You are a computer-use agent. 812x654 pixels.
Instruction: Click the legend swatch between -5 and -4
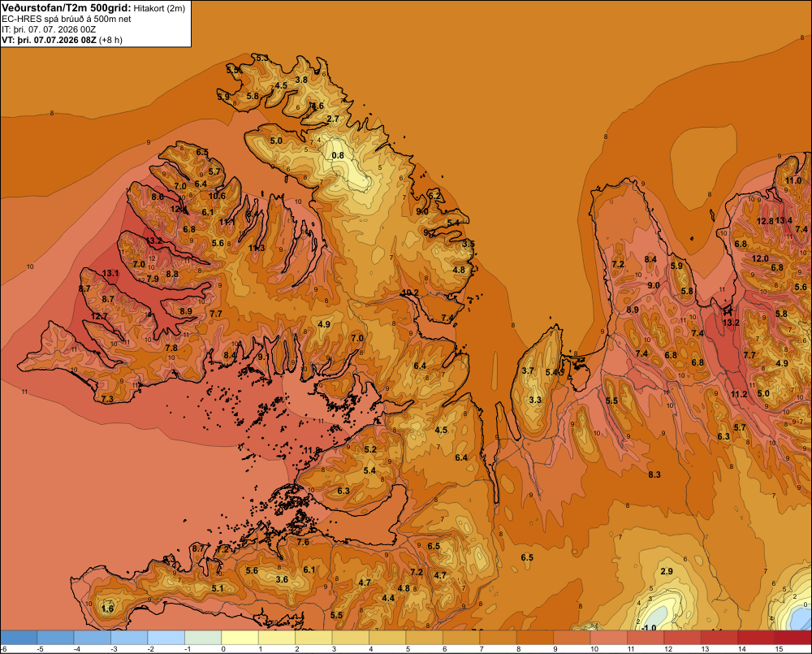pyautogui.click(x=55, y=638)
